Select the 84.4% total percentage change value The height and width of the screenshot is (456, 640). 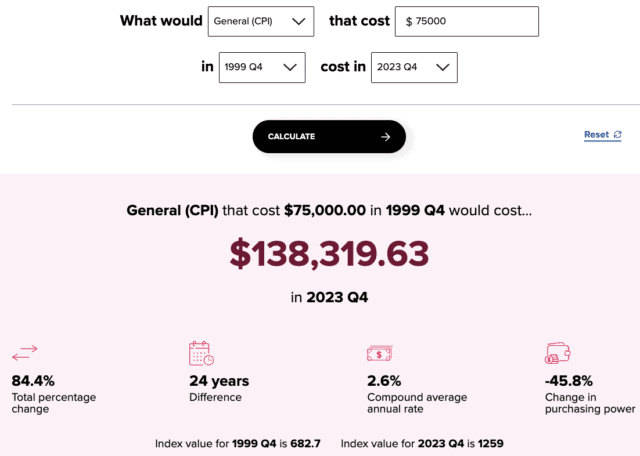pos(33,381)
